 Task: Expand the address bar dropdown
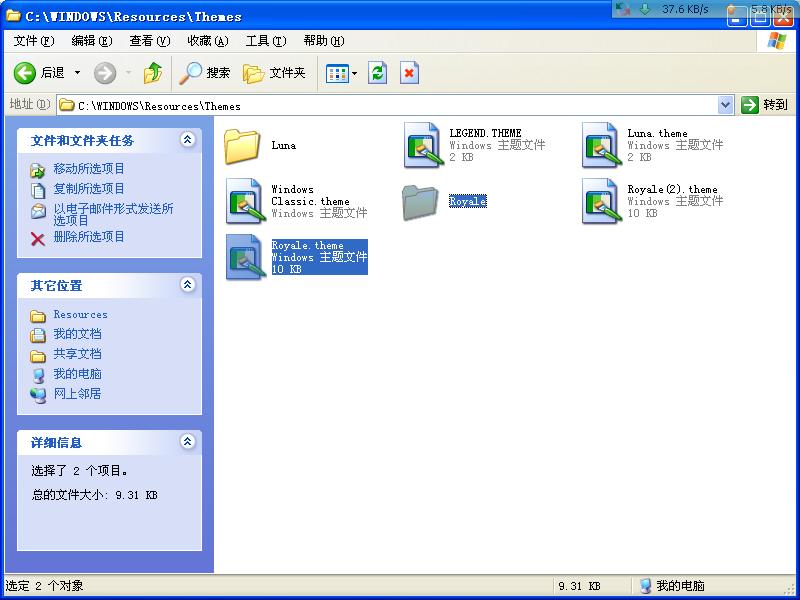point(725,106)
